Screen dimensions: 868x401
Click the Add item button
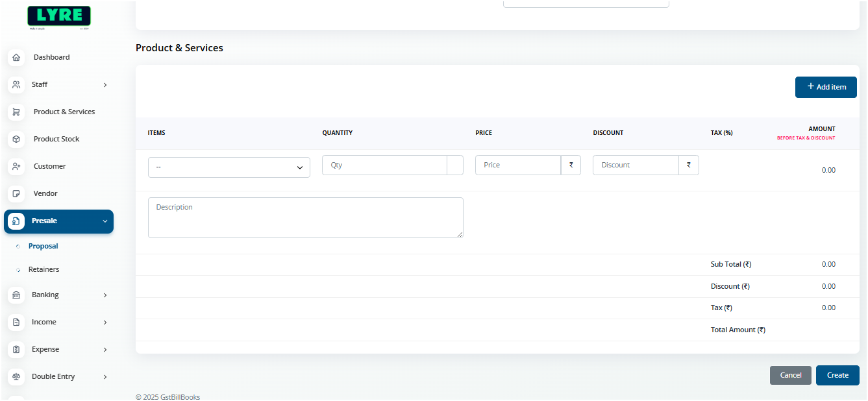[x=826, y=87]
